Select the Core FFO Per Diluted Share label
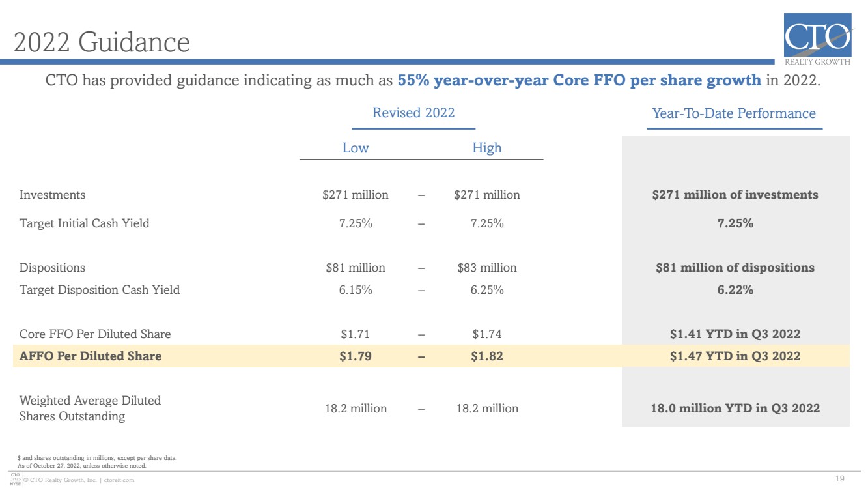868x488 pixels. (x=95, y=334)
